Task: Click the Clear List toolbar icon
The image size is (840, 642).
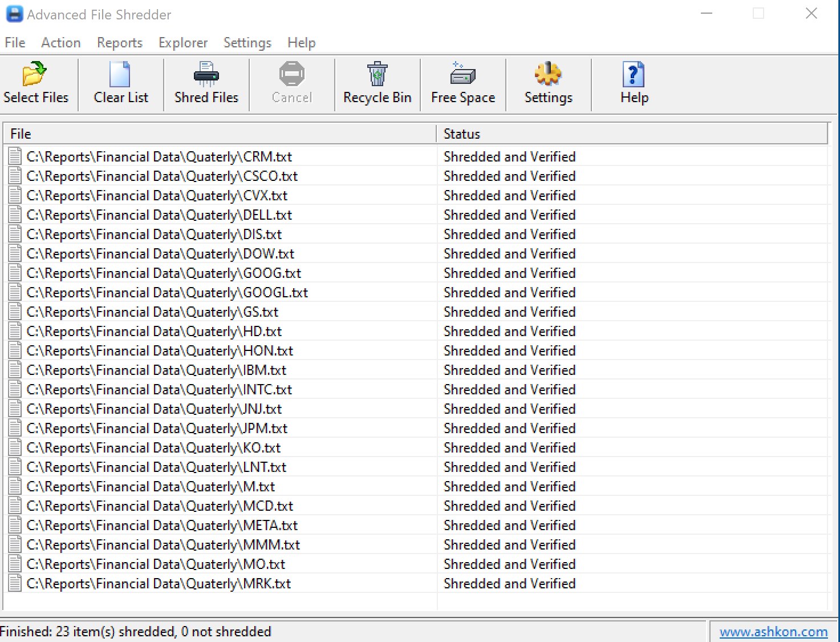Action: click(120, 74)
